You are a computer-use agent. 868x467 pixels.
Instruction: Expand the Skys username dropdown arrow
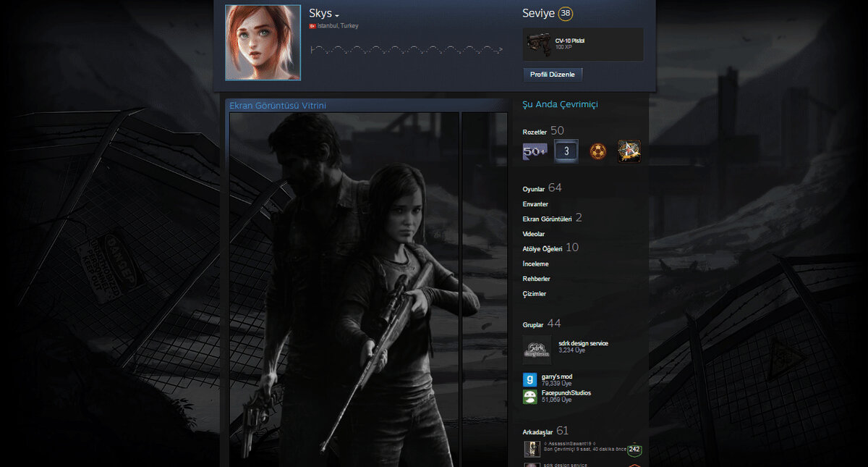pos(337,16)
